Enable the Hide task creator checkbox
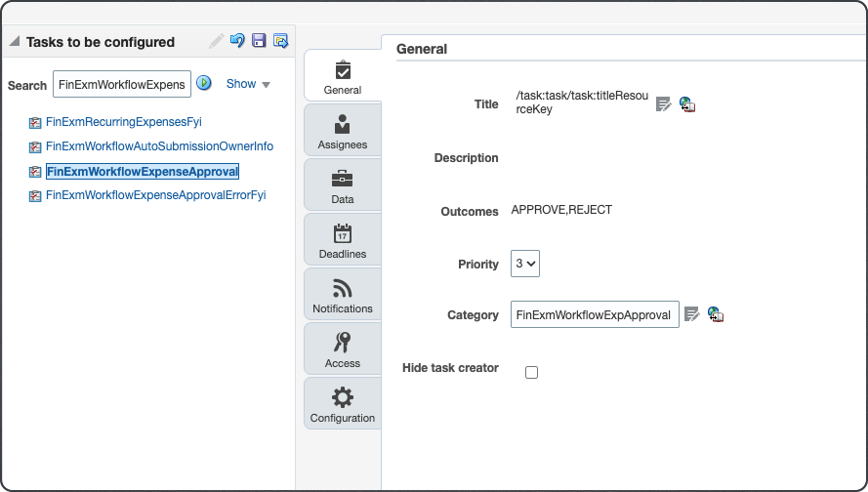 (x=531, y=373)
